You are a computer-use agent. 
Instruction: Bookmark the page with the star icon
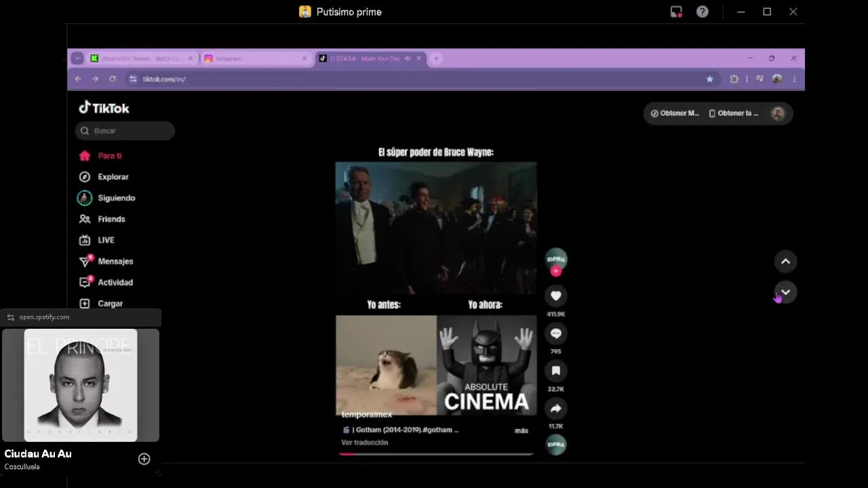710,79
